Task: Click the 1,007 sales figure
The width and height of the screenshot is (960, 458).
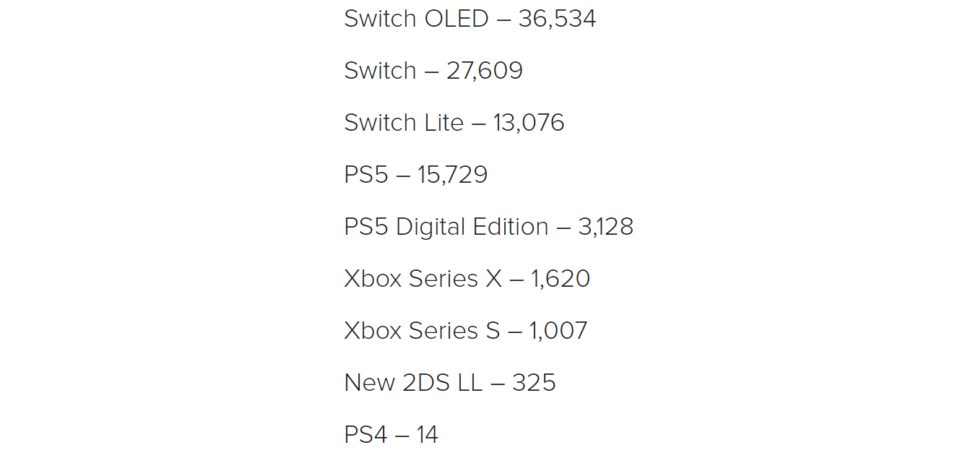Action: coord(558,331)
